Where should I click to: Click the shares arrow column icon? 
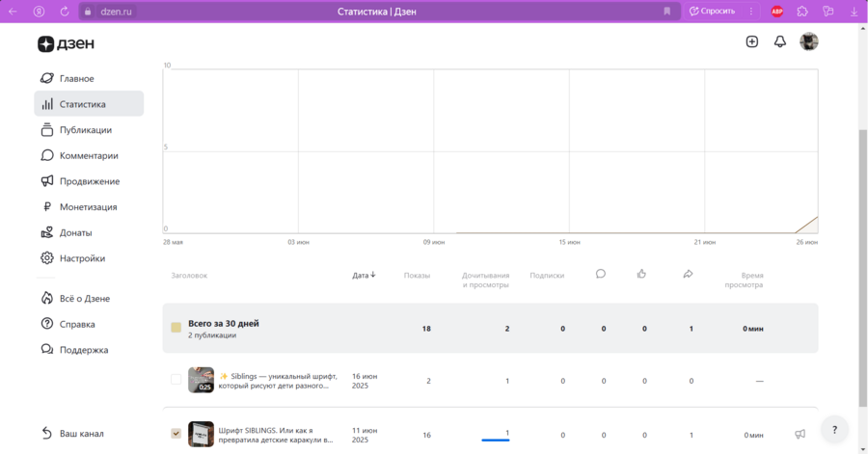point(688,274)
